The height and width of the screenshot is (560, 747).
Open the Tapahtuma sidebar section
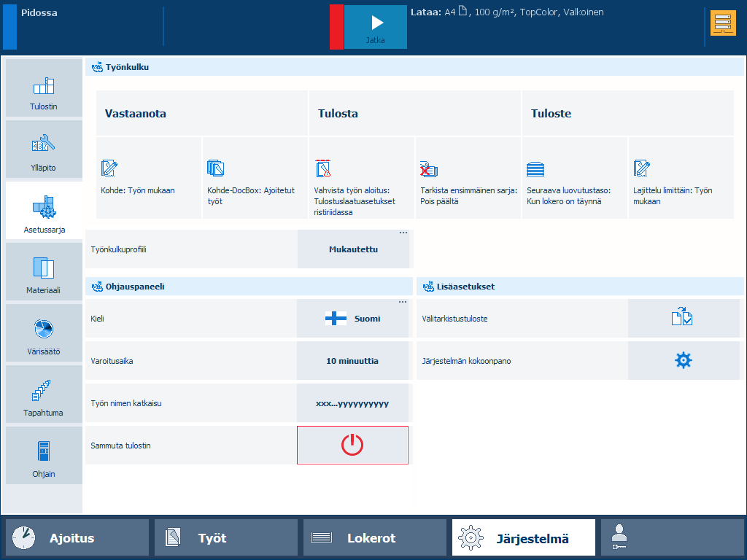point(44,394)
